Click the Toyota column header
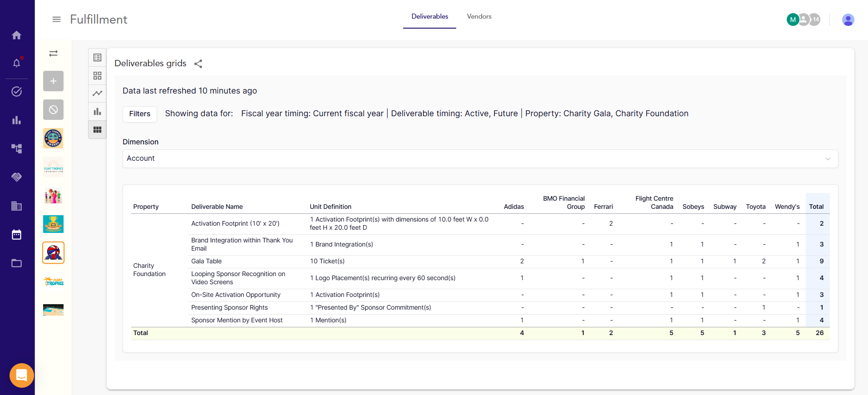Image resolution: width=868 pixels, height=395 pixels. [x=756, y=207]
